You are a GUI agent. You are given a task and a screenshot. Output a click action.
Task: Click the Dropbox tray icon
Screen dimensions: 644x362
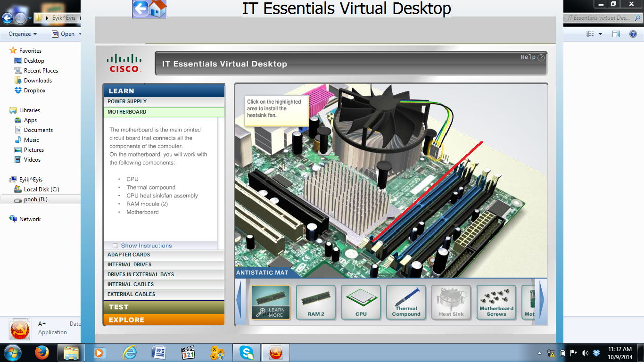596,353
